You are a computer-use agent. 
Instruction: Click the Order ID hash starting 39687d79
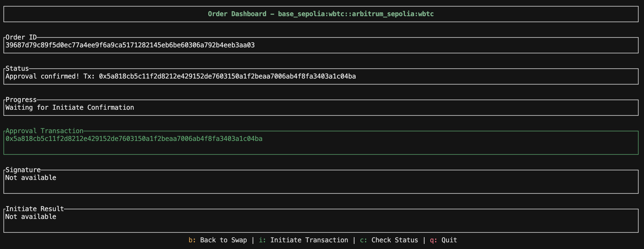pos(130,45)
